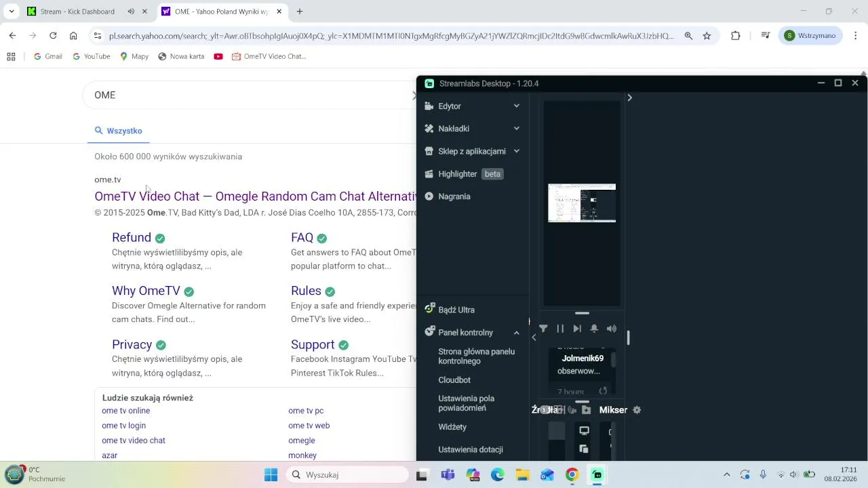Expand the Nakładki dropdown chevron
The height and width of the screenshot is (488, 868).
(x=517, y=129)
